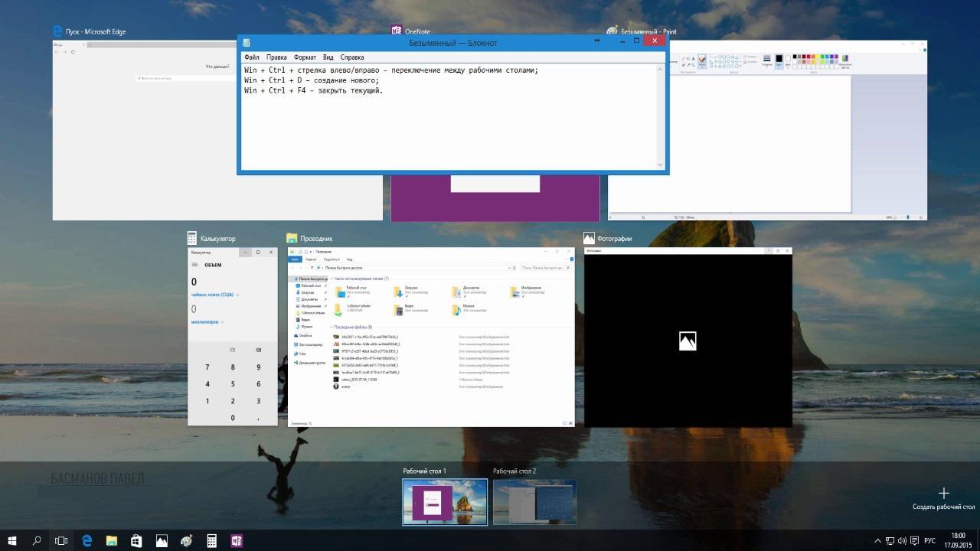Open Microsoft Edge from the taskbar
Viewport: 980px width, 551px height.
click(87, 540)
